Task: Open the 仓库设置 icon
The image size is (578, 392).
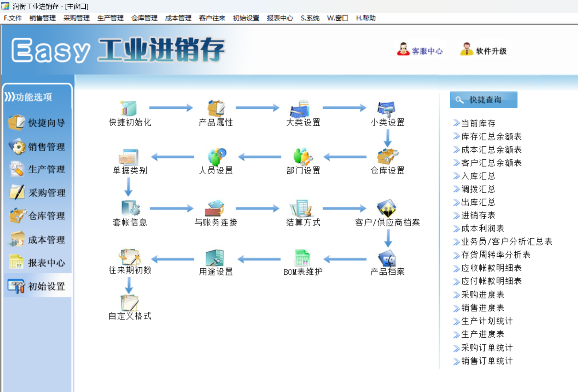Action: (x=387, y=156)
